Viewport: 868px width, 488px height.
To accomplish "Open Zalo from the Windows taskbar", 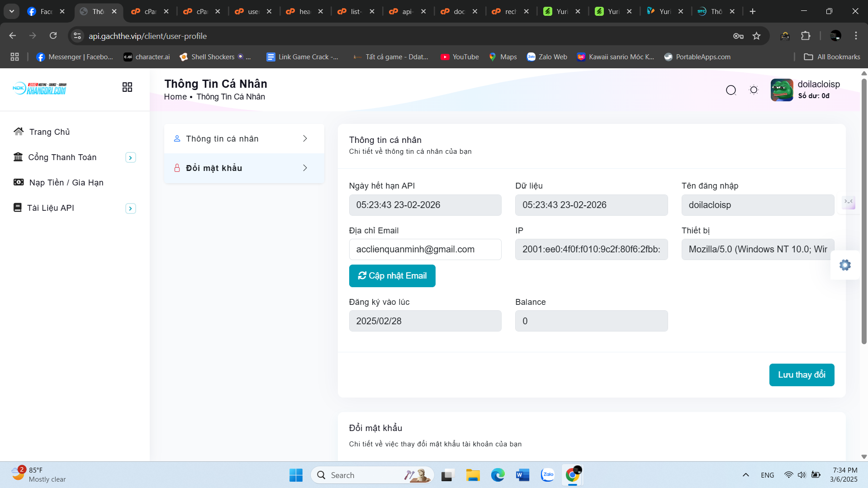I will [x=547, y=475].
